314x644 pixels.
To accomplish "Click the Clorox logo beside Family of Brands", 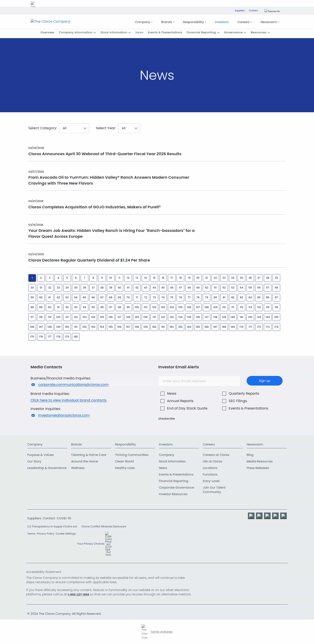I will 144,632.
